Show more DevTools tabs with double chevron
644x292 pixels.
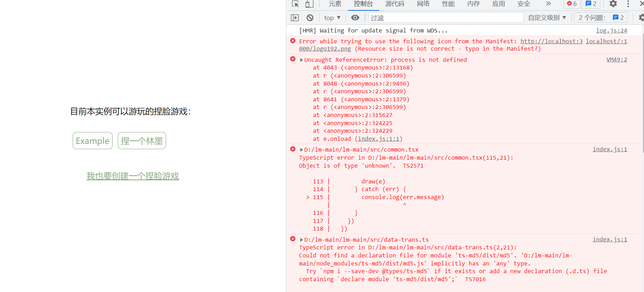point(548,4)
